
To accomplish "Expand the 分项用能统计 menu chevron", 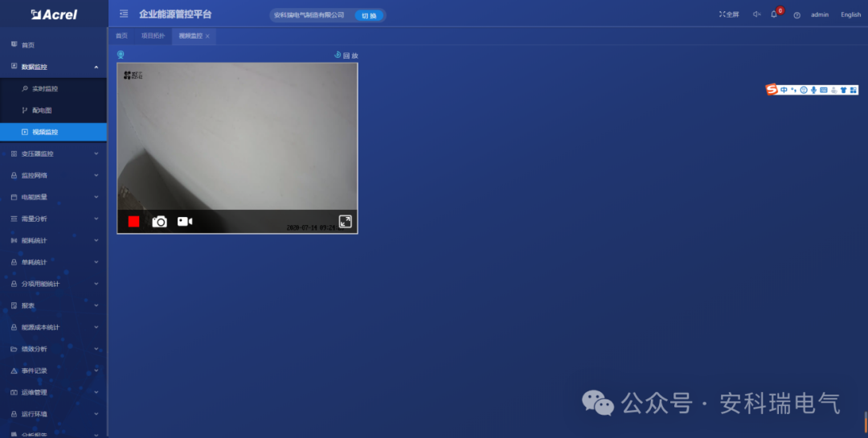I will [96, 284].
